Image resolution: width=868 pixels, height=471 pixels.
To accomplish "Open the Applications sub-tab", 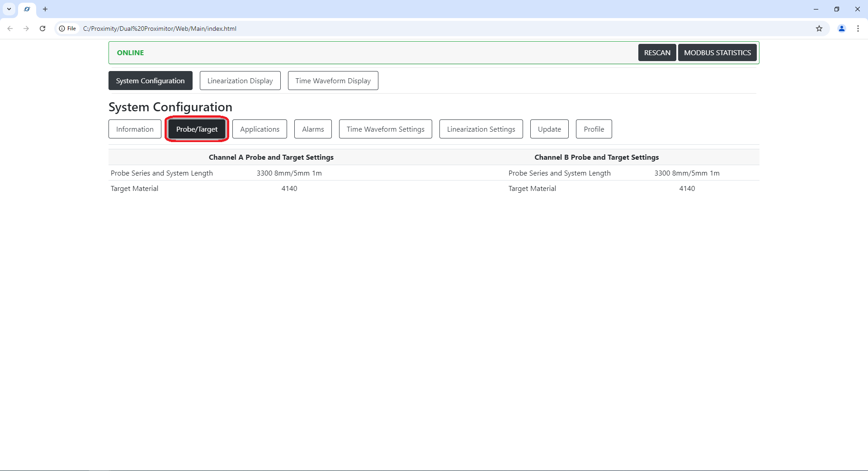I will coord(260,129).
